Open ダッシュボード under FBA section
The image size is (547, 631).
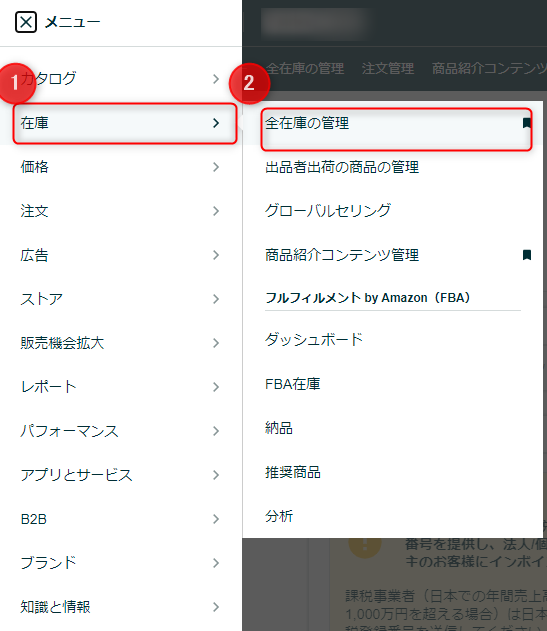(x=314, y=340)
